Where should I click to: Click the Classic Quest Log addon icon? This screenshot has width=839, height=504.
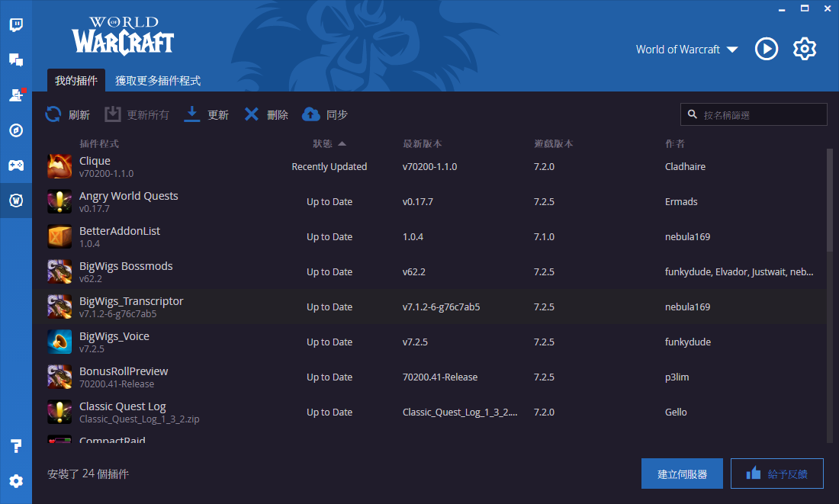[59, 412]
